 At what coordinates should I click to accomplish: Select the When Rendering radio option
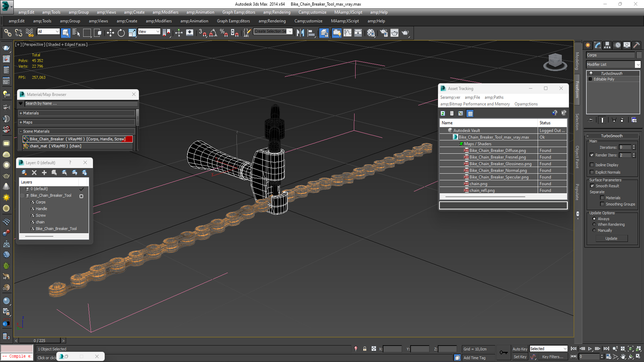tap(594, 225)
